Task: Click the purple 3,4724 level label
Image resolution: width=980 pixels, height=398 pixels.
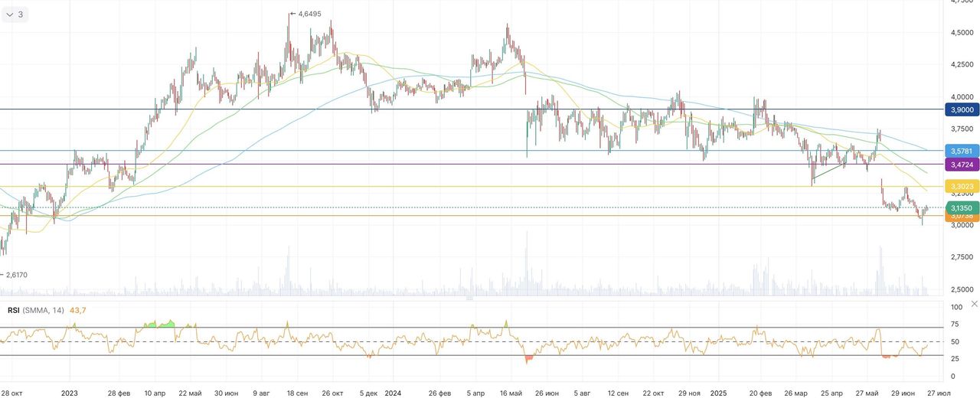Action: pos(962,165)
